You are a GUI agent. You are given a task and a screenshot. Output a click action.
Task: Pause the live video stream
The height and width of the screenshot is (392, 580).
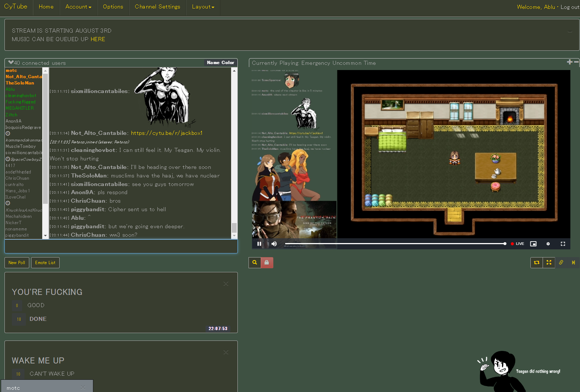coord(259,244)
